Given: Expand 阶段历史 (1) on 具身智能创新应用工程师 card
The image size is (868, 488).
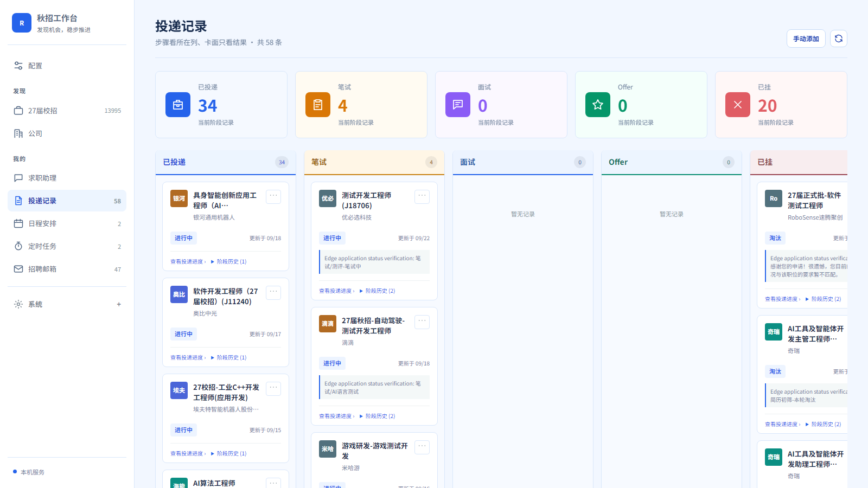Looking at the screenshot, I should click(x=228, y=261).
